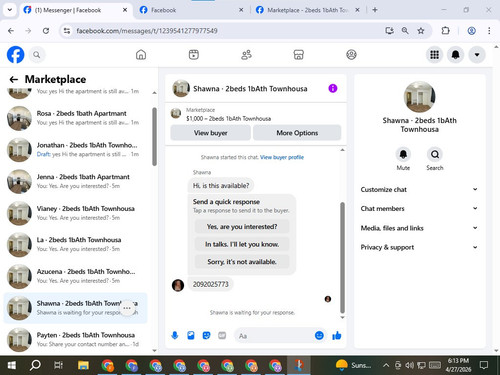
Task: Open the Groups icon in top navigation
Action: (x=351, y=55)
